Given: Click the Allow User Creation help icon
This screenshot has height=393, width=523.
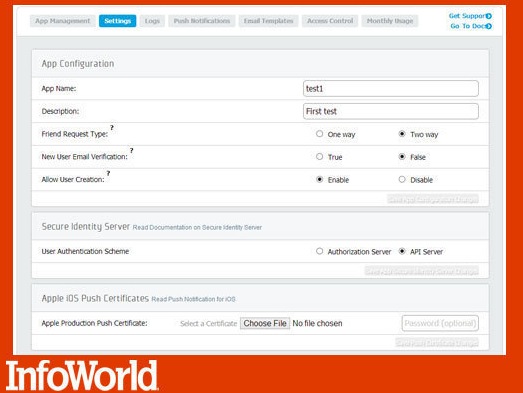Looking at the screenshot, I should [x=108, y=173].
